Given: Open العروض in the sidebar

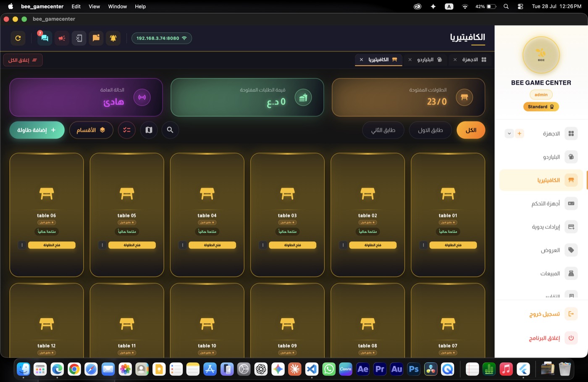Looking at the screenshot, I should click(x=541, y=250).
